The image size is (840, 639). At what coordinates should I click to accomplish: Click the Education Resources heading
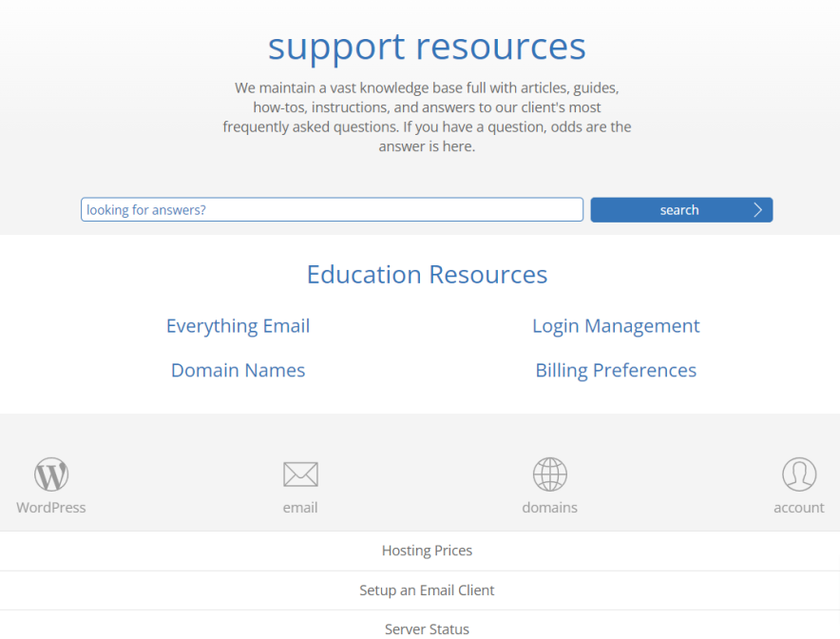[427, 275]
